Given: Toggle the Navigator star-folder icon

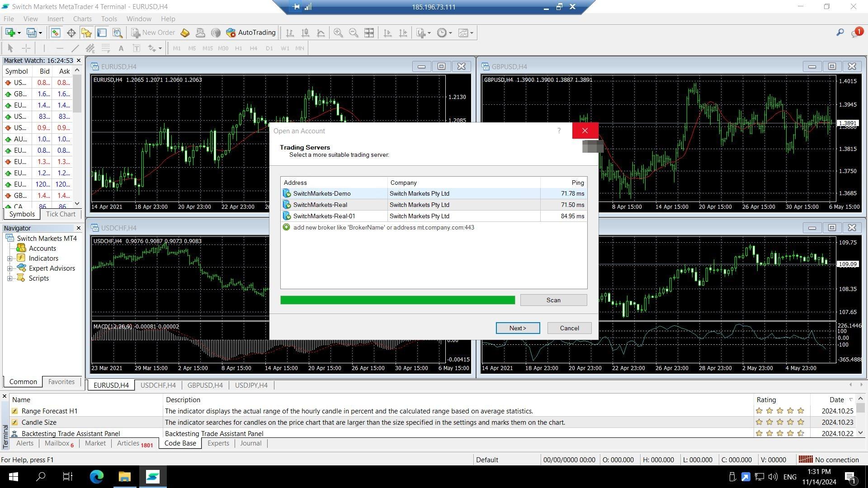Looking at the screenshot, I should coord(86,33).
